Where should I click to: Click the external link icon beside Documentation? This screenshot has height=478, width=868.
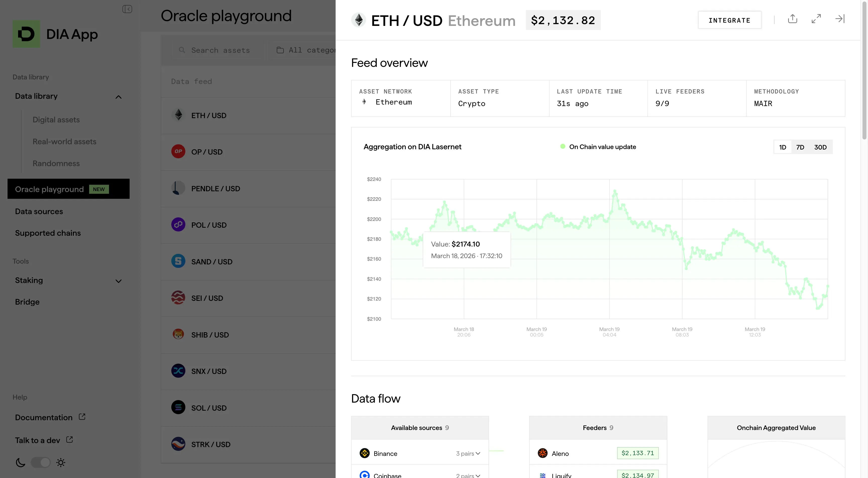coord(82,417)
